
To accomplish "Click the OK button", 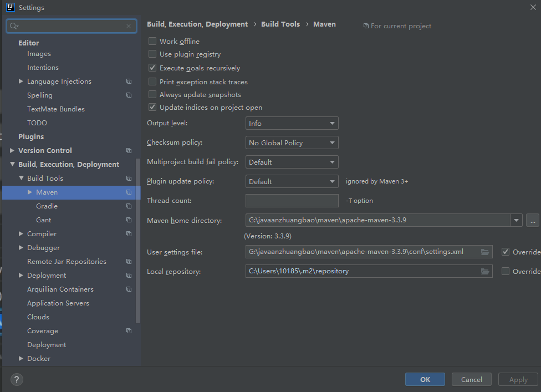I will [425, 380].
